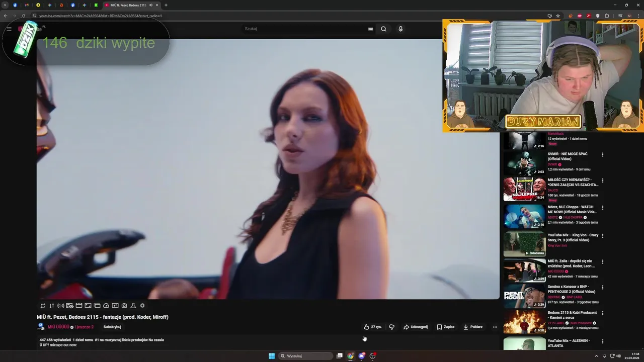The height and width of the screenshot is (362, 644).
Task: Open the Extensions puzzle icon
Action: pos(607,16)
